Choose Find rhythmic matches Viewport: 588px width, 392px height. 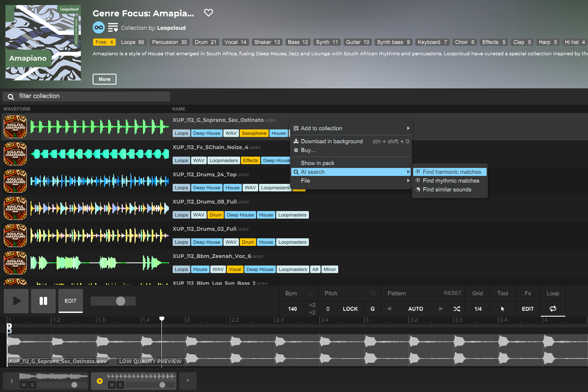(450, 181)
